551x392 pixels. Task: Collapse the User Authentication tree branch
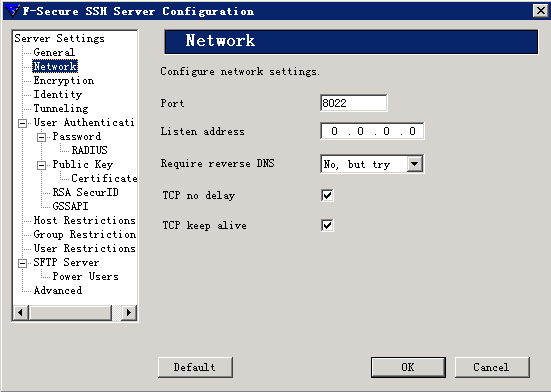pos(22,123)
